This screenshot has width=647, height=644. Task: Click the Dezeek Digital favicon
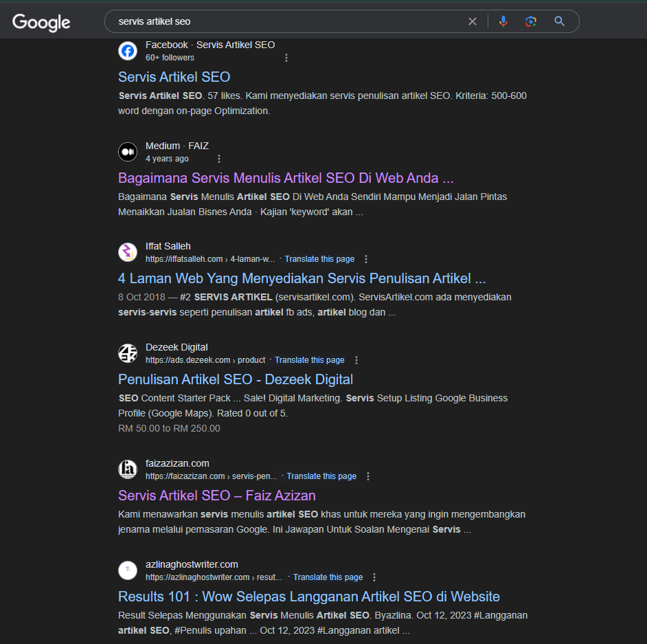coord(128,353)
